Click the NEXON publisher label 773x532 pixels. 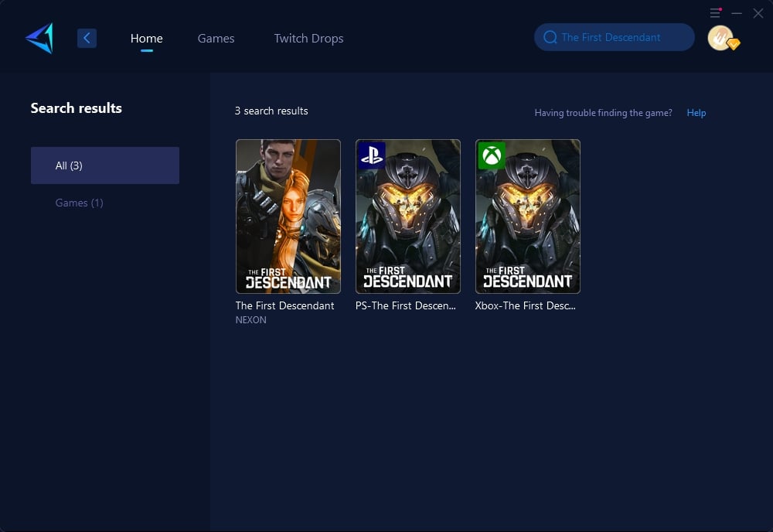[x=251, y=320]
